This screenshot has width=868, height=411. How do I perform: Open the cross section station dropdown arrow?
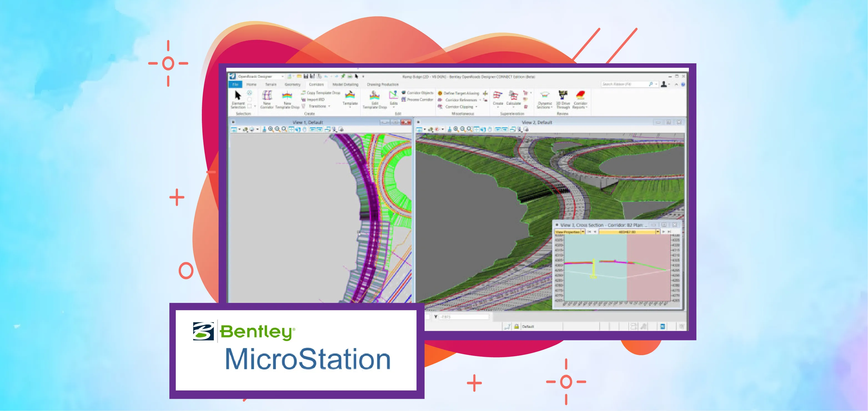658,232
